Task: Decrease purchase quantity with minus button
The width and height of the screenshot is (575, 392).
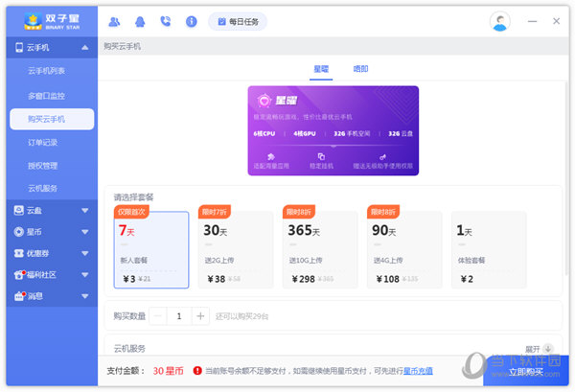Action: (158, 316)
